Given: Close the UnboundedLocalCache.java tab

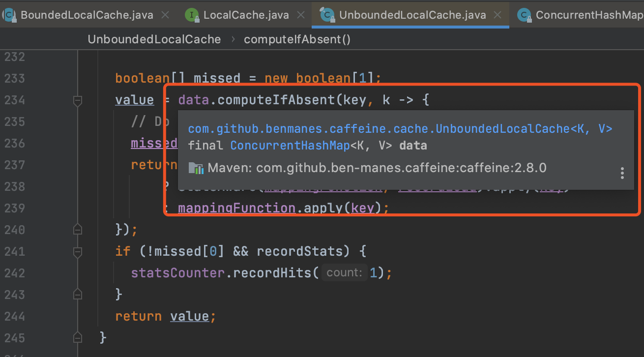Looking at the screenshot, I should pyautogui.click(x=498, y=15).
